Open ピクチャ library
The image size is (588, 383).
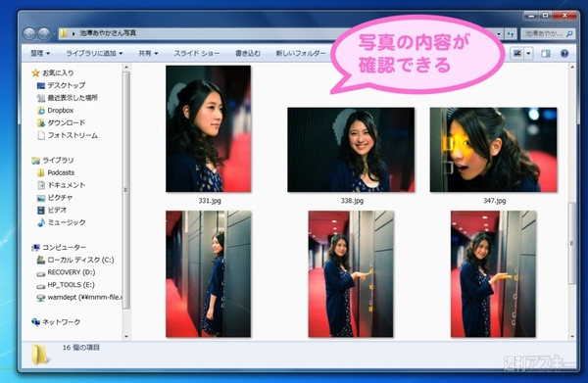coord(55,198)
